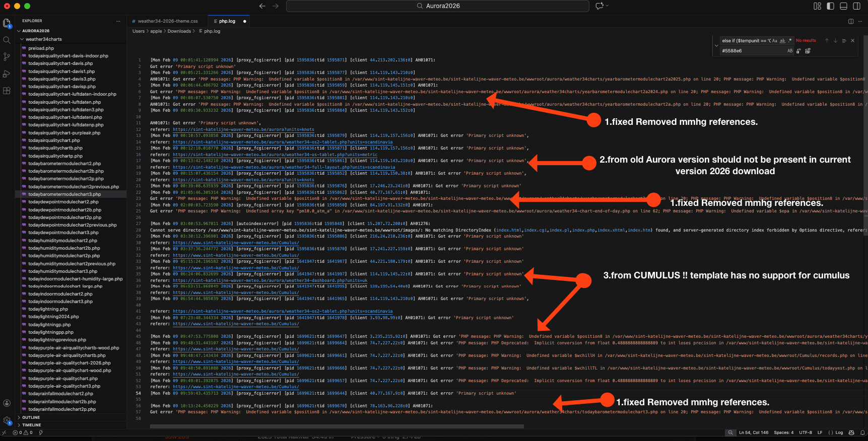Open Run and Debug view
The height and width of the screenshot is (441, 868).
pyautogui.click(x=7, y=74)
